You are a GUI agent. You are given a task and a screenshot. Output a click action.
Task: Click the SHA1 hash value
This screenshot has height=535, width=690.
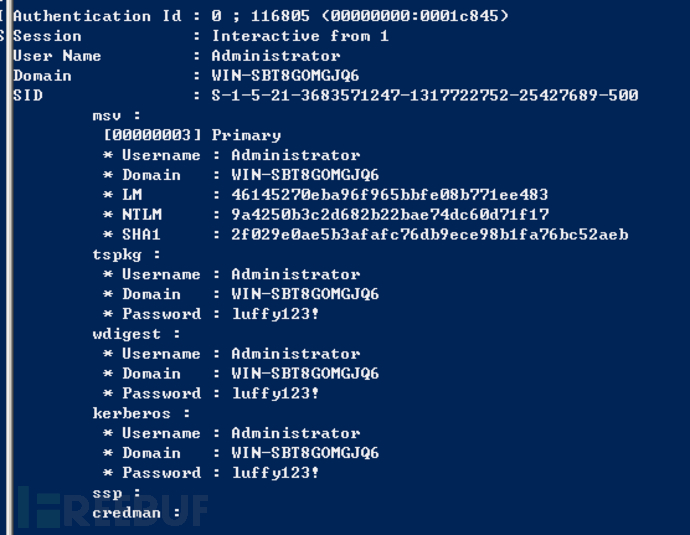(430, 235)
